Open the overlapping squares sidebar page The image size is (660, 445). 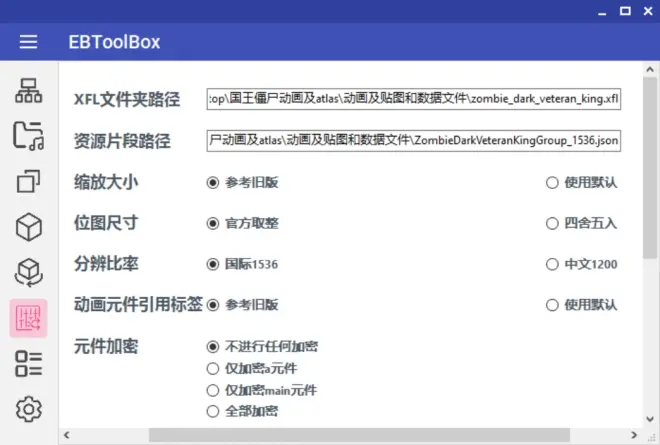(x=29, y=181)
